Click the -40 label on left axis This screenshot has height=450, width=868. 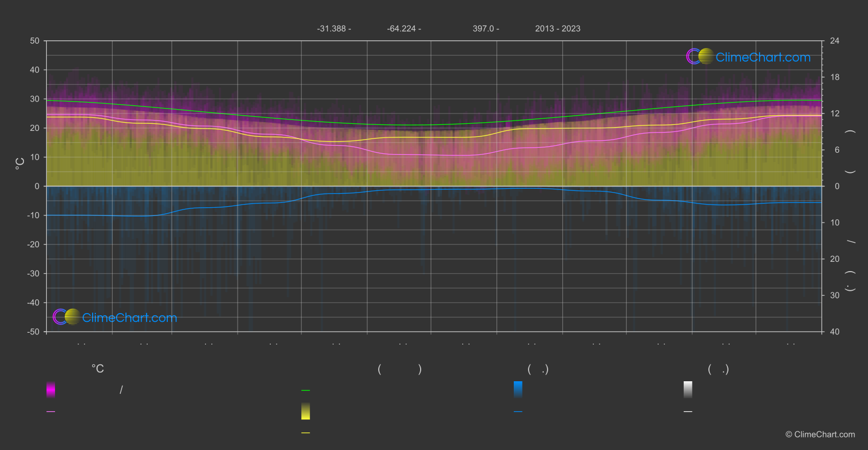[33, 303]
